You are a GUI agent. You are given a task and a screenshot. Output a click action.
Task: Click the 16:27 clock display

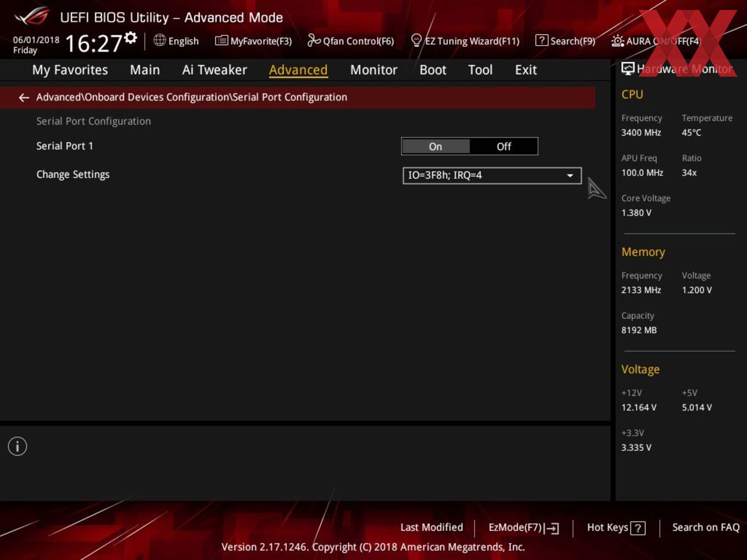[93, 43]
